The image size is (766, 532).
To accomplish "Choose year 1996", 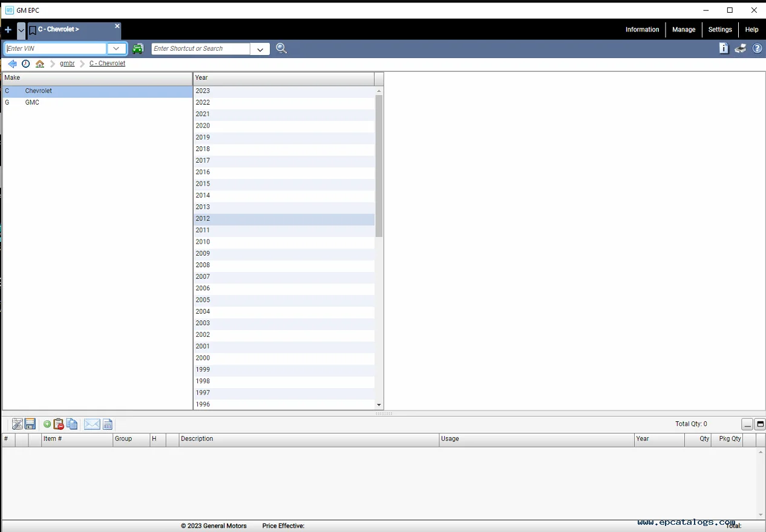I will click(284, 404).
